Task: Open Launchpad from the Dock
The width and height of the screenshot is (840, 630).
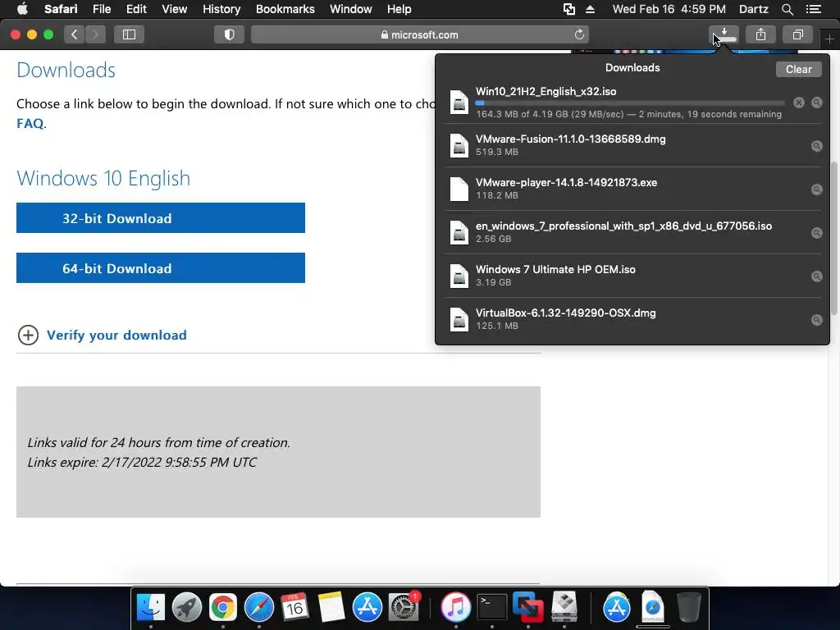Action: [x=186, y=607]
